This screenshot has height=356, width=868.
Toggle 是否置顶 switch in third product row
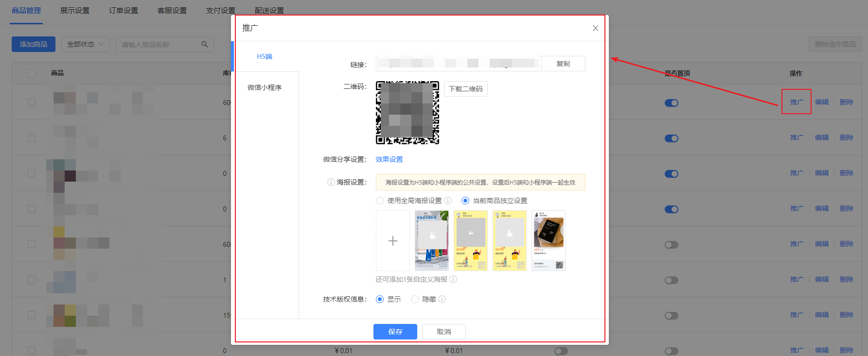coord(672,174)
